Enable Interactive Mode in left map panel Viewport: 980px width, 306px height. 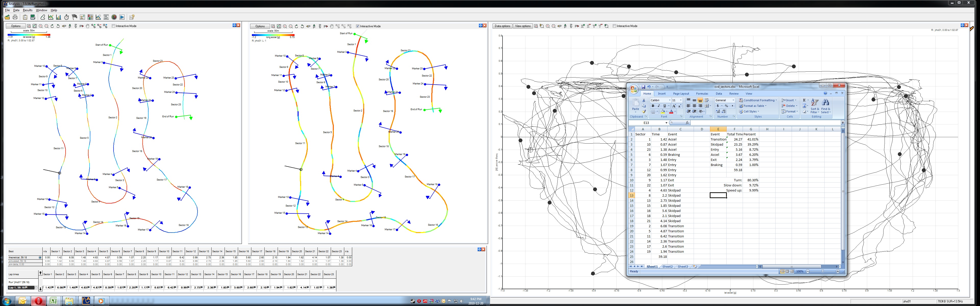point(113,26)
